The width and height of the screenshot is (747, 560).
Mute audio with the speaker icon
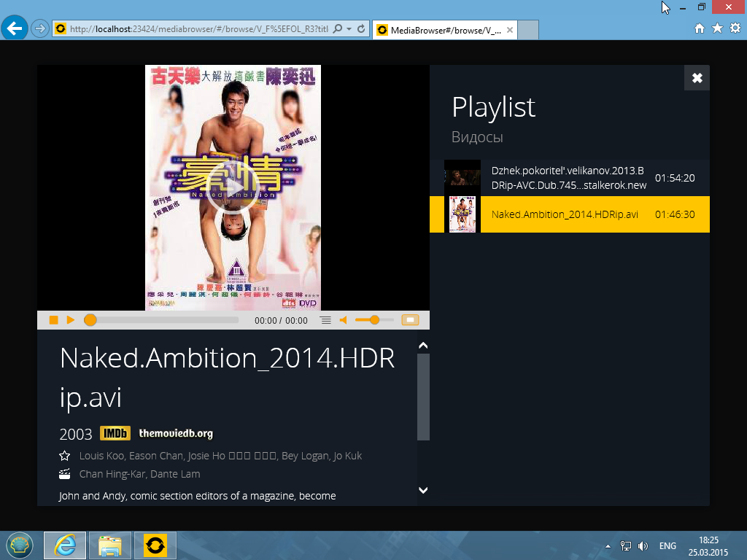pyautogui.click(x=343, y=320)
